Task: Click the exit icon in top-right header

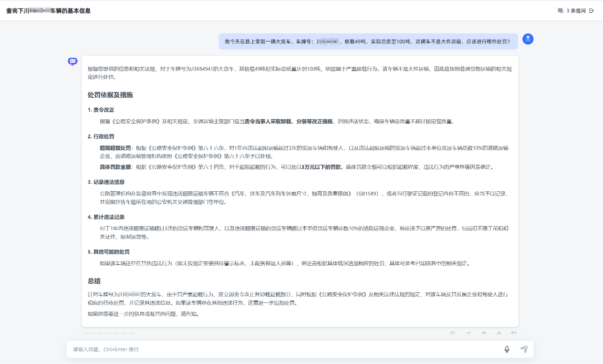Action: click(592, 10)
